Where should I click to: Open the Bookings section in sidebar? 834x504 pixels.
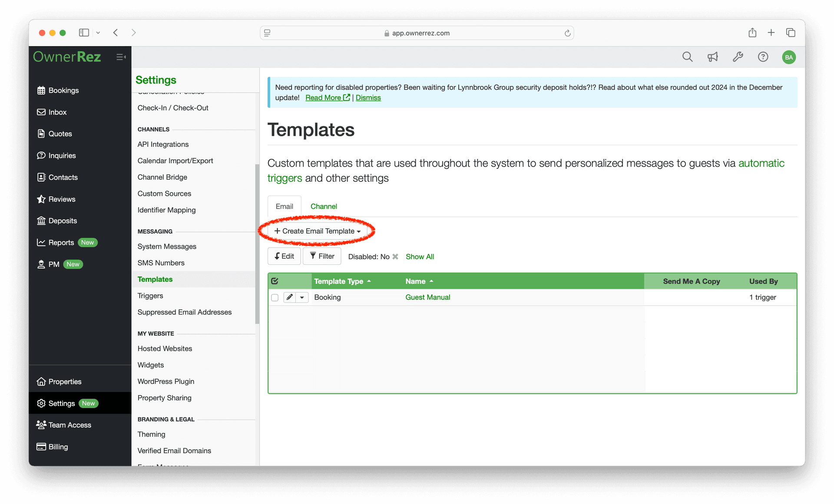point(58,90)
